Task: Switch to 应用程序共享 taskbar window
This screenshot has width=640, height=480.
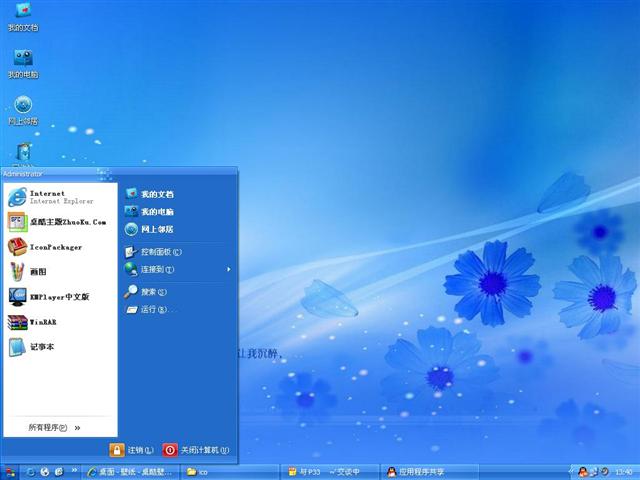Action: 414,471
